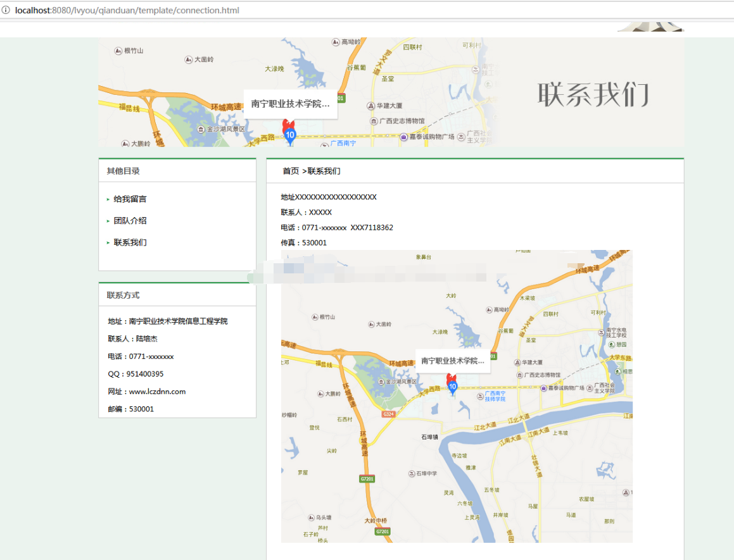Click the 嘉泰诚购物广场 icon on main map
734x560 pixels.
(543, 389)
